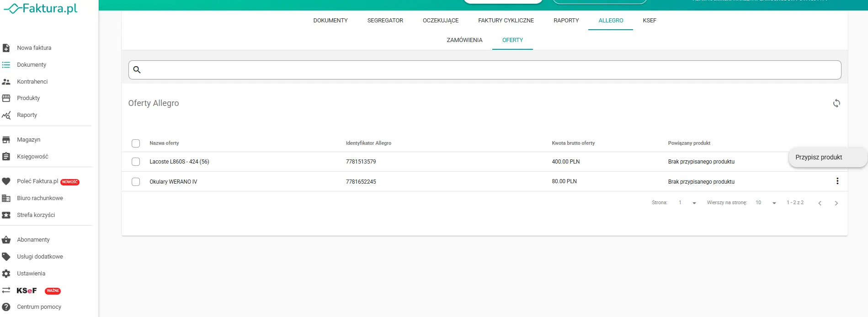The width and height of the screenshot is (868, 317).
Task: Open the Strona page number dropdown
Action: (687, 203)
